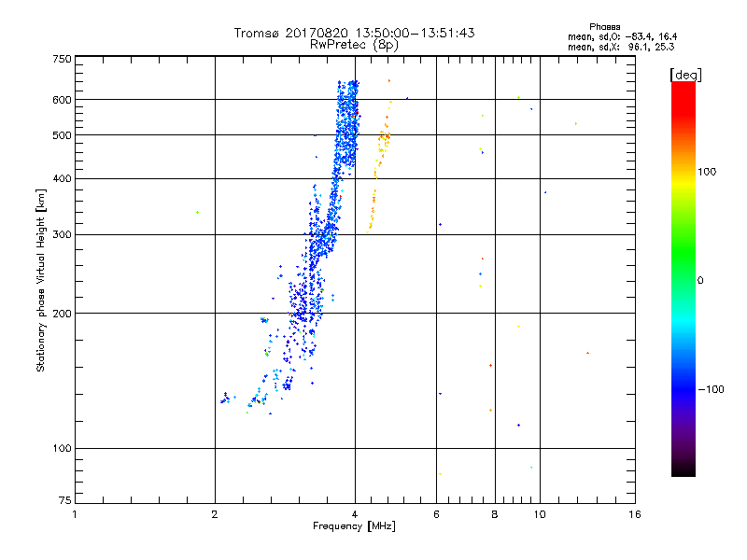
Task: Click the x-axis tick label '8'
Action: 495,514
